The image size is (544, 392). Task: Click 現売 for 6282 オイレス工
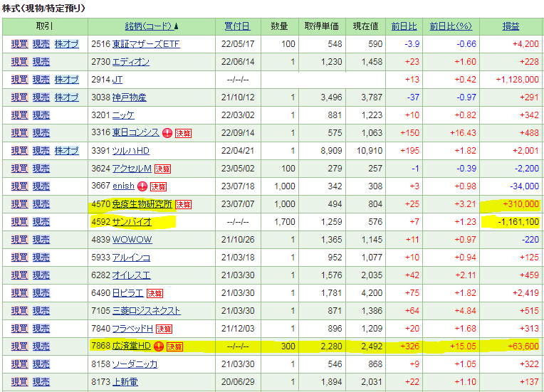pos(41,275)
